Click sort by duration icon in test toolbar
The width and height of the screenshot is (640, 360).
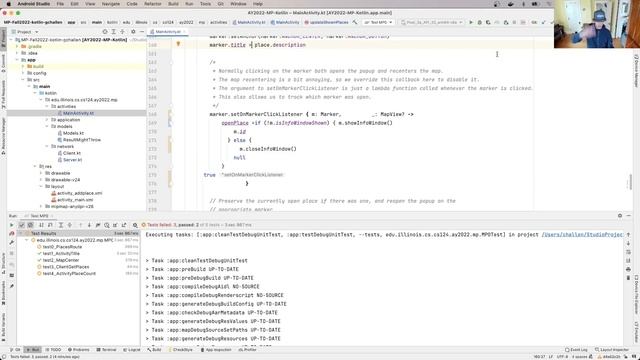(50, 225)
